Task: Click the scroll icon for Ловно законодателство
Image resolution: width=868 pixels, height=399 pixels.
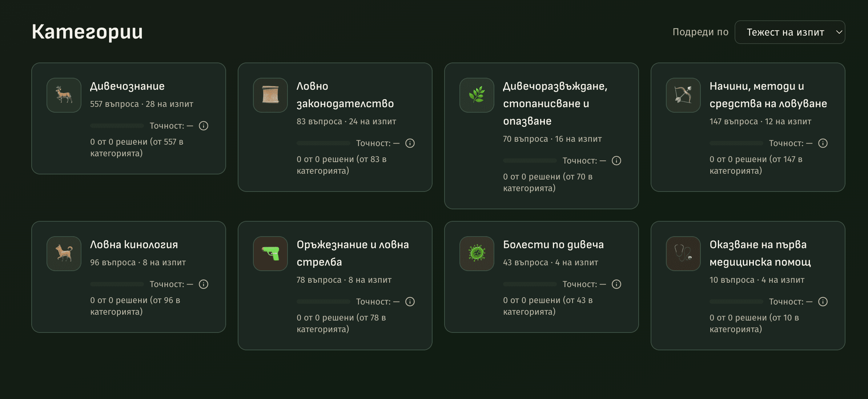Action: coord(270,95)
